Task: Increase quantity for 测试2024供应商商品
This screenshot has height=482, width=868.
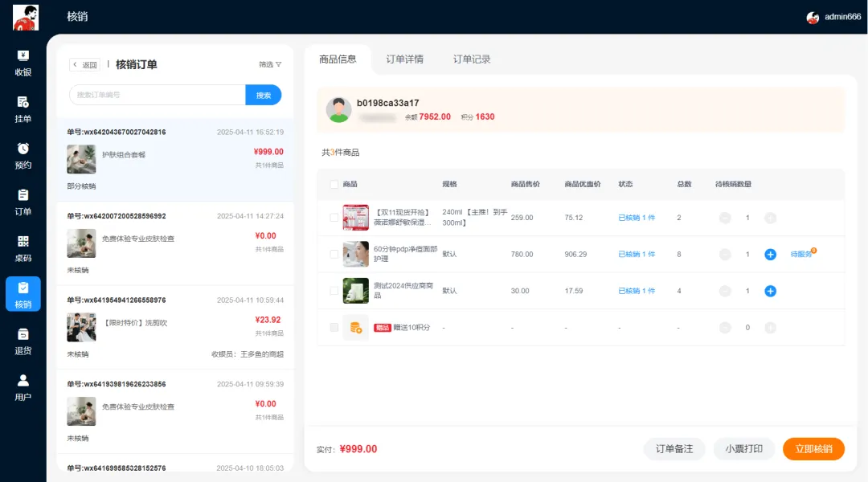Action: tap(770, 291)
